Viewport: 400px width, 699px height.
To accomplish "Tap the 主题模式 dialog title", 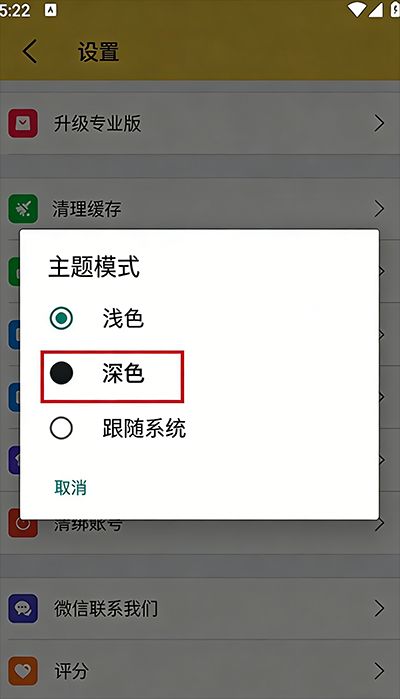I will pos(94,267).
